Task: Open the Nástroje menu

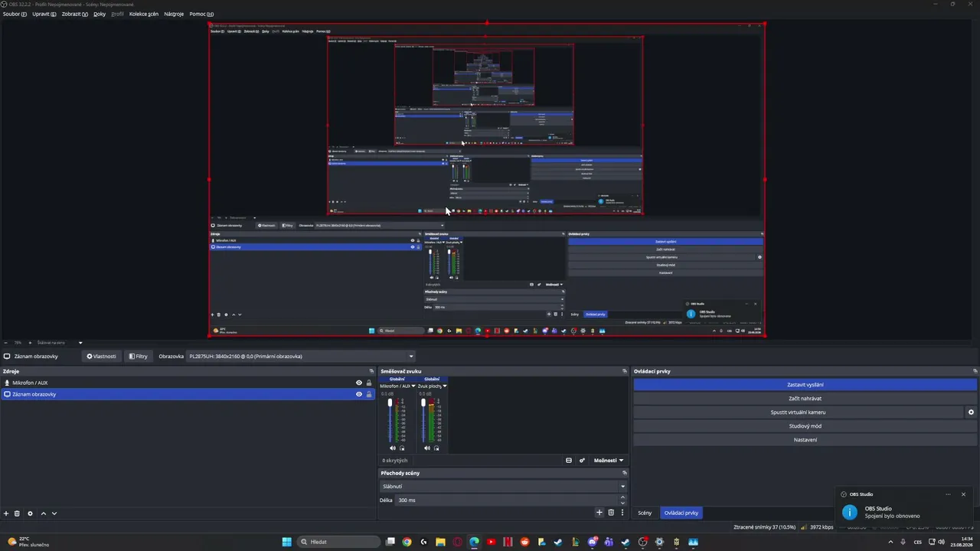Action: point(174,14)
